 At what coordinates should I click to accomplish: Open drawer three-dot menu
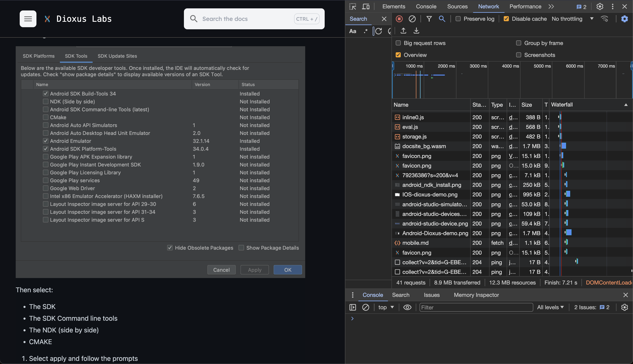point(352,295)
